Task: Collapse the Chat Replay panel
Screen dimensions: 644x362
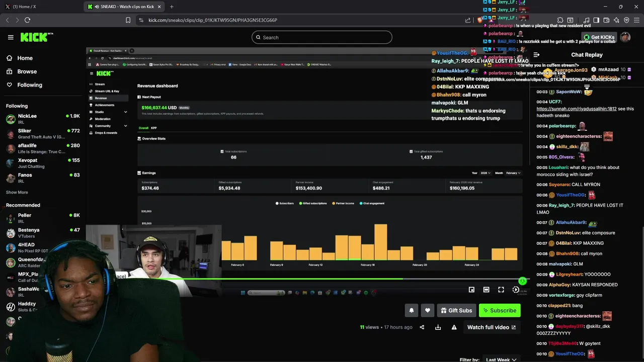Action: pyautogui.click(x=536, y=55)
